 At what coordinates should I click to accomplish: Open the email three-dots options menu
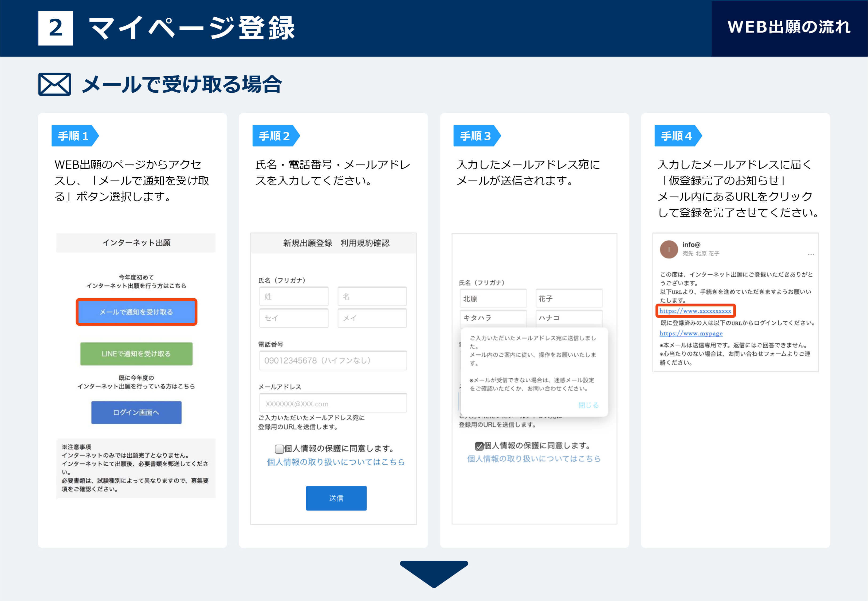[x=811, y=254]
